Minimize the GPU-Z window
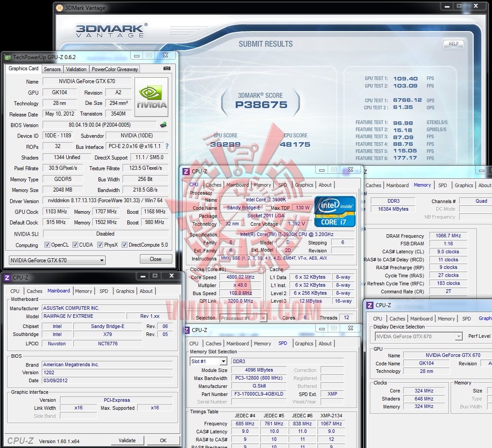492x448 pixels. 137,56
